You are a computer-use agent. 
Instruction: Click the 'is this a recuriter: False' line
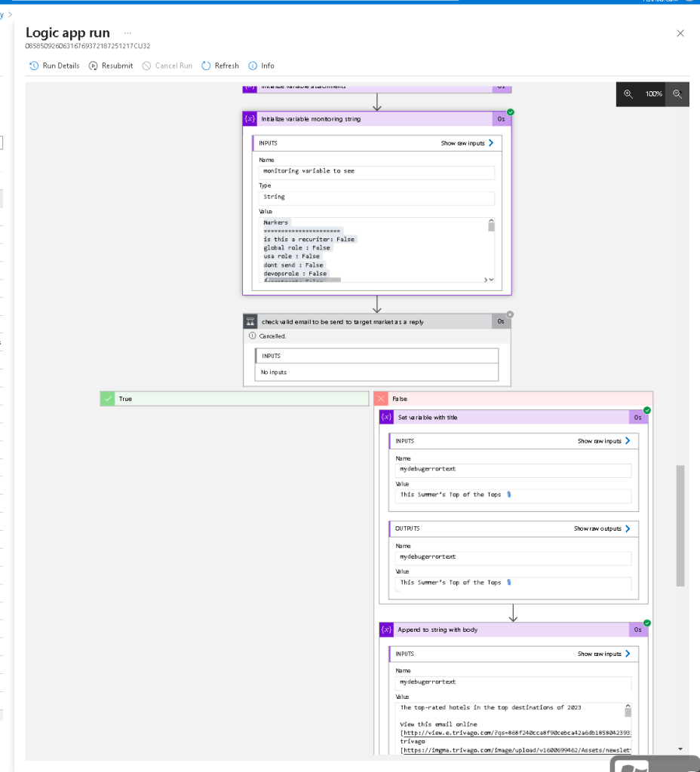[x=309, y=239]
